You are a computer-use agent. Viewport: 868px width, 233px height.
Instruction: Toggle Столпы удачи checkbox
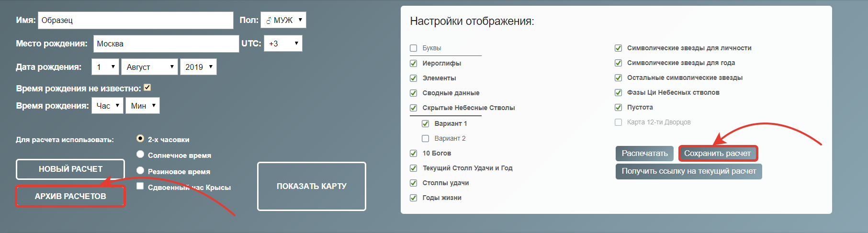[414, 183]
